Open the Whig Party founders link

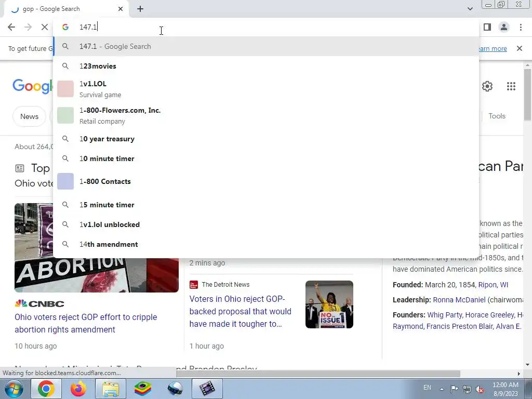point(444,315)
